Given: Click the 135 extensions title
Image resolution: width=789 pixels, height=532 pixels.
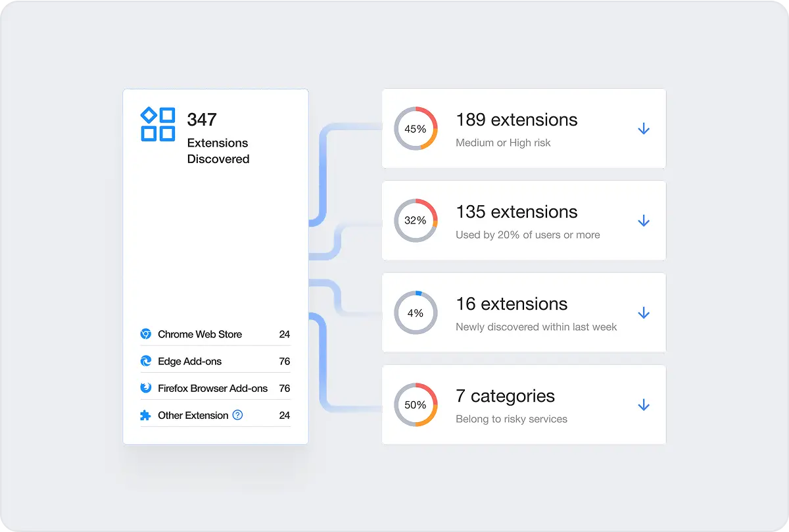Looking at the screenshot, I should pos(517,212).
